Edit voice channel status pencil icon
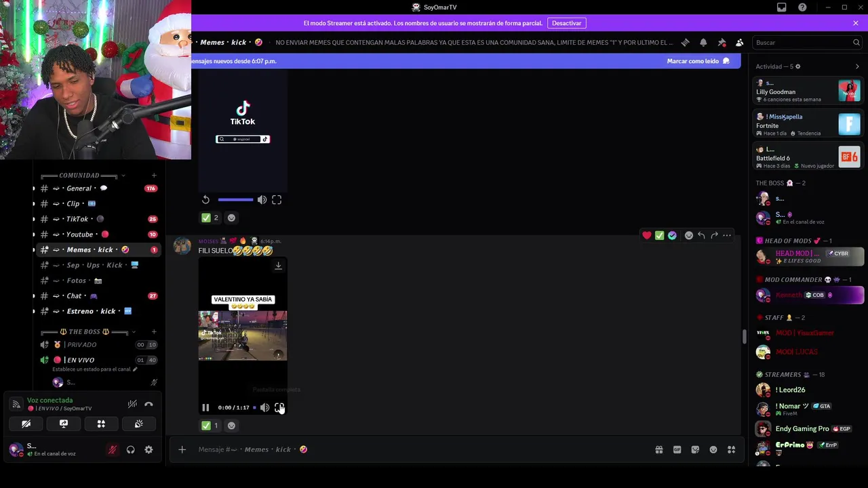Image resolution: width=868 pixels, height=488 pixels. click(135, 369)
